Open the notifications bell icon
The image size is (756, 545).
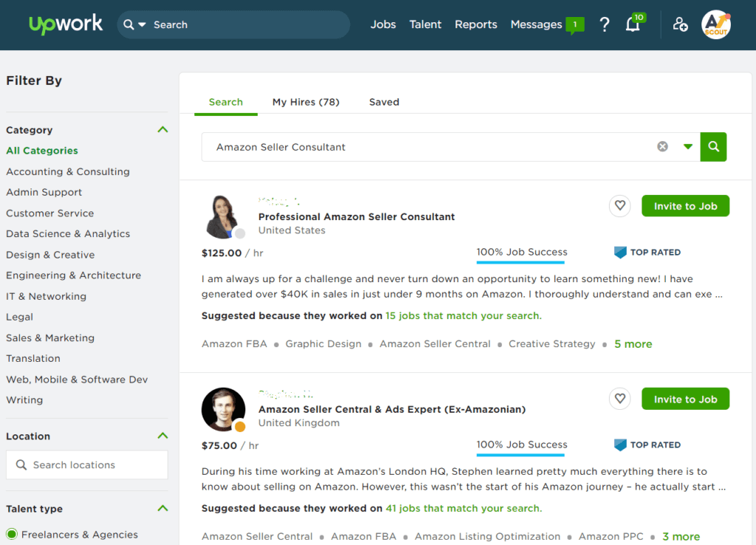coord(633,24)
